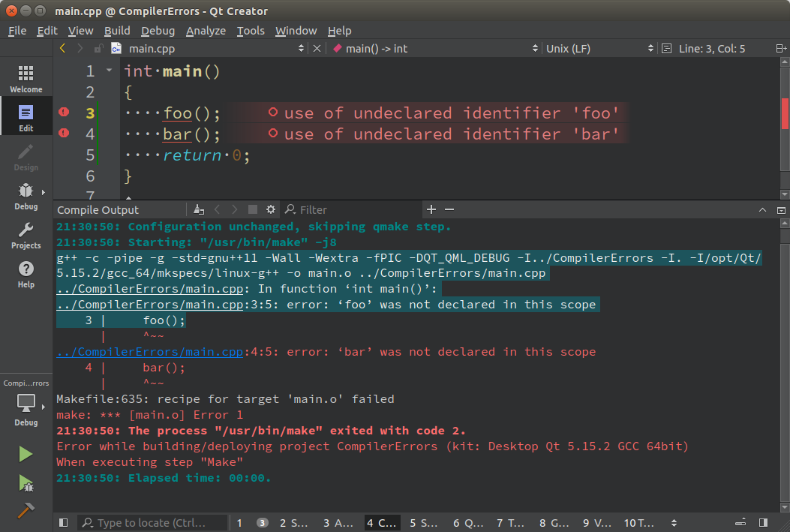This screenshot has width=790, height=532.
Task: Toggle left sidebar visibility button
Action: coord(63,523)
